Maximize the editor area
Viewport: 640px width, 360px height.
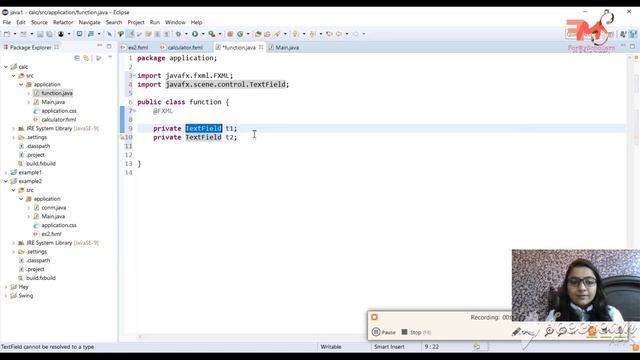(x=632, y=47)
